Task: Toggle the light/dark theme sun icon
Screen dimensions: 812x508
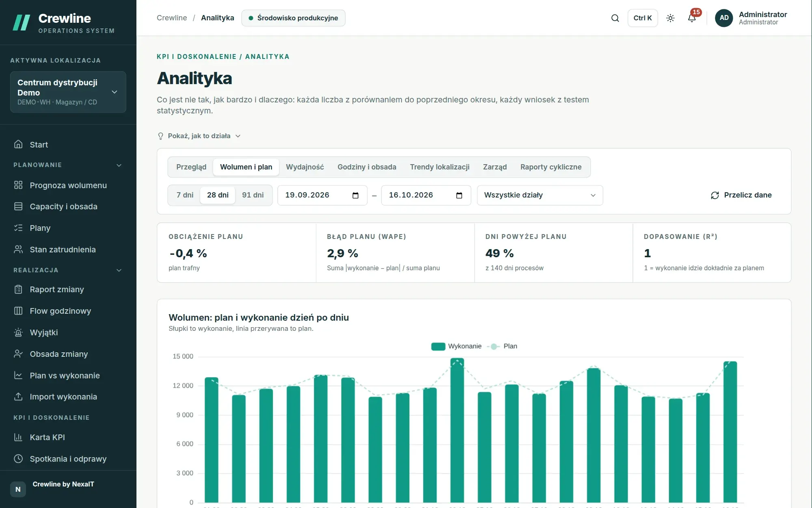Action: click(670, 18)
